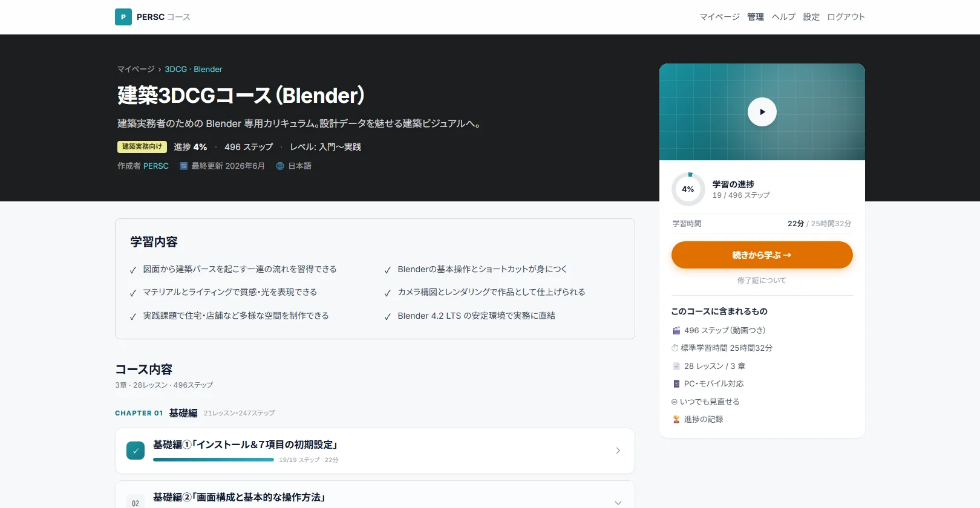Viewport: 980px width, 508px height.
Task: Click the 19/19 ステップ · 22分 lesson text
Action: click(309, 460)
